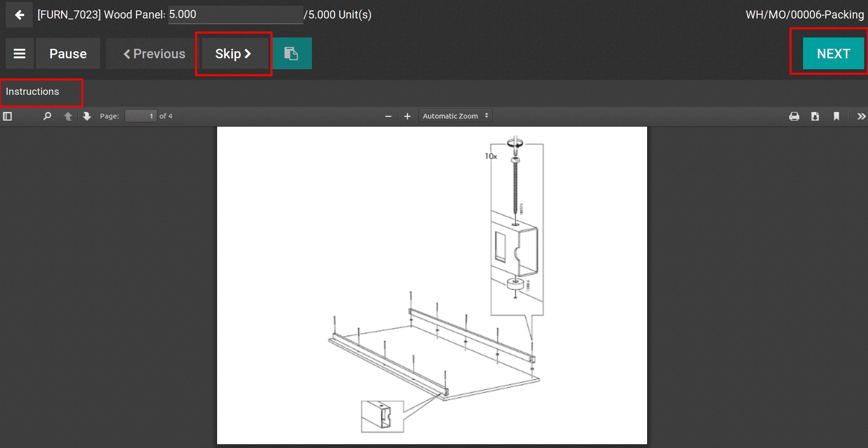Edit the Wood Panel quantity field

click(x=236, y=15)
